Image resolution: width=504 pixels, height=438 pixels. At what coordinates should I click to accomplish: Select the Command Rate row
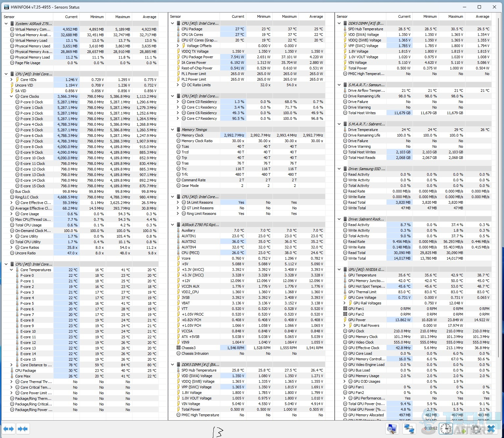[x=248, y=180]
